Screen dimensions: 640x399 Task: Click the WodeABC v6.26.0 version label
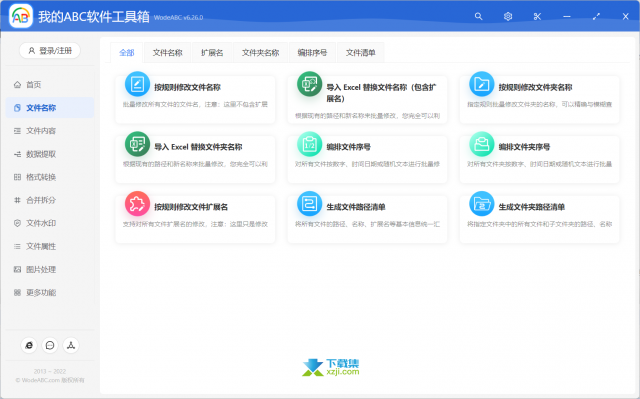[178, 18]
